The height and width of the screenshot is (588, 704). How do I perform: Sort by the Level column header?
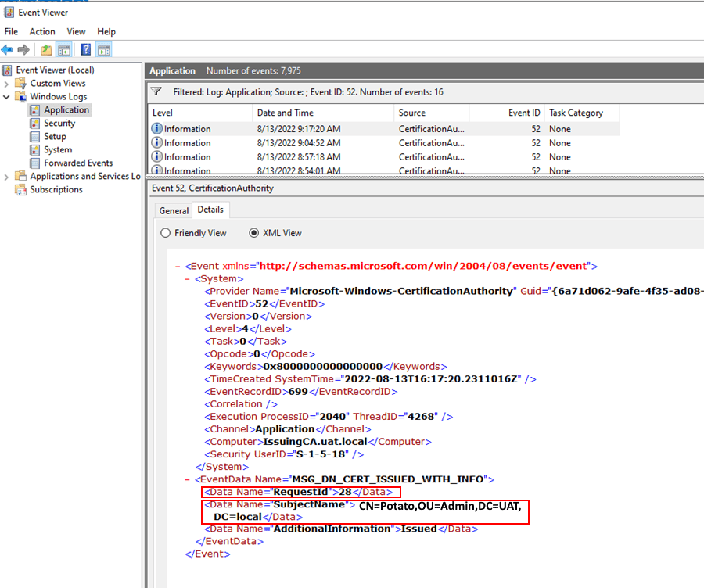[199, 113]
